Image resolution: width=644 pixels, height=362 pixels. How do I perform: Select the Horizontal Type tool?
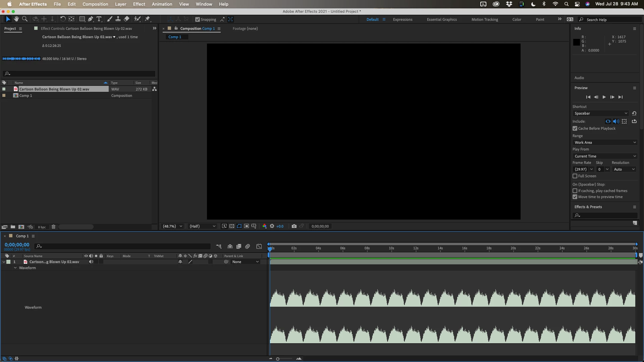click(x=99, y=19)
